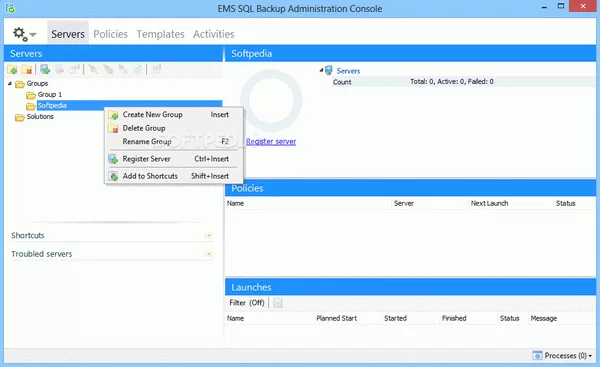600x367 pixels.
Task: Choose Rename Group from context menu
Action: pos(174,142)
